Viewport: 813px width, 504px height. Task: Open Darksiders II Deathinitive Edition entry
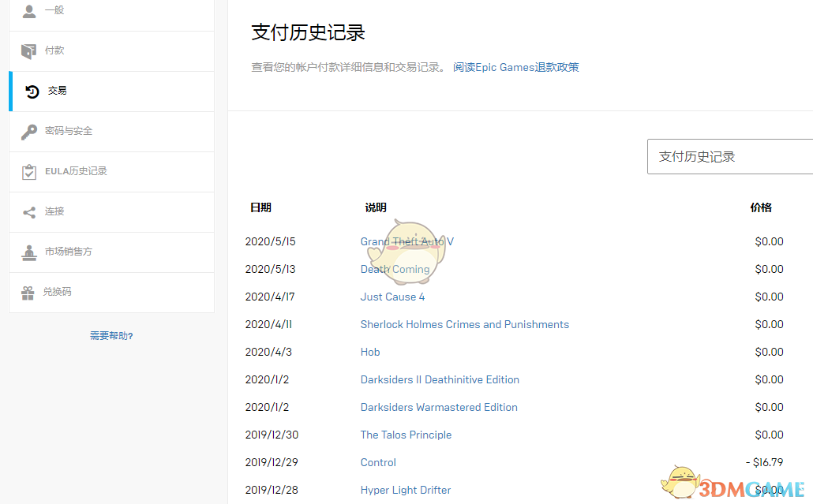[x=440, y=379]
